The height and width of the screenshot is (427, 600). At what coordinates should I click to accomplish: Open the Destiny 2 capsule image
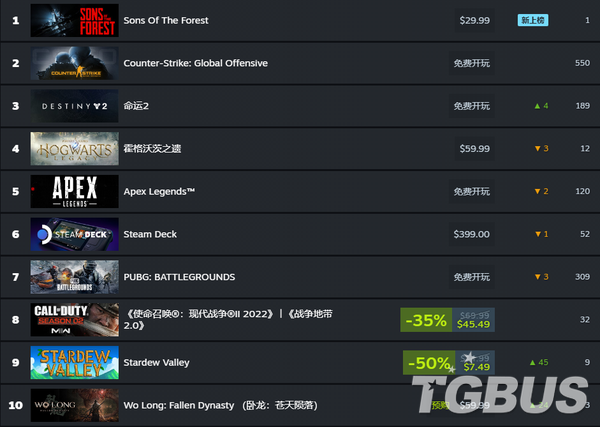pyautogui.click(x=75, y=106)
